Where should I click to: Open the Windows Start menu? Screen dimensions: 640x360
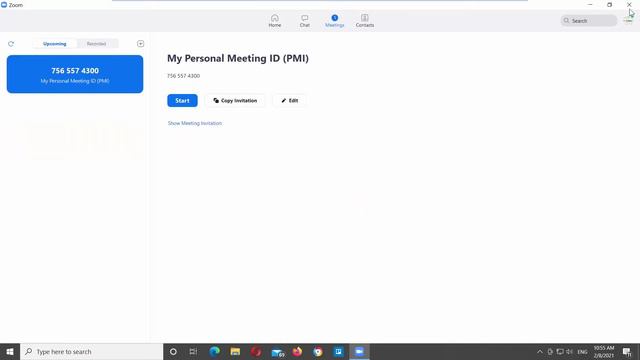tap(10, 351)
